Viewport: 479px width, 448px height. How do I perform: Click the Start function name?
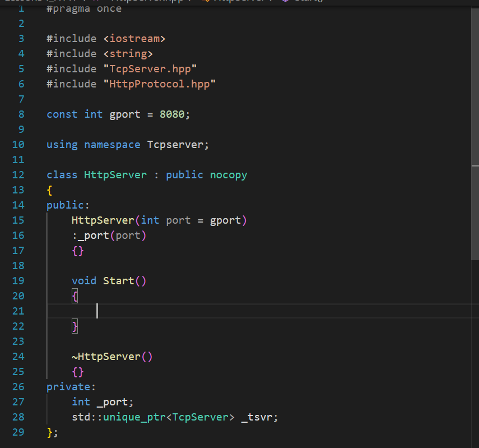click(118, 280)
